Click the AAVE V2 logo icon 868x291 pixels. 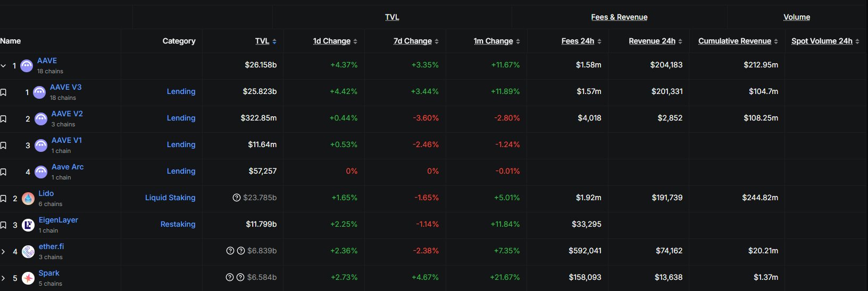click(41, 119)
